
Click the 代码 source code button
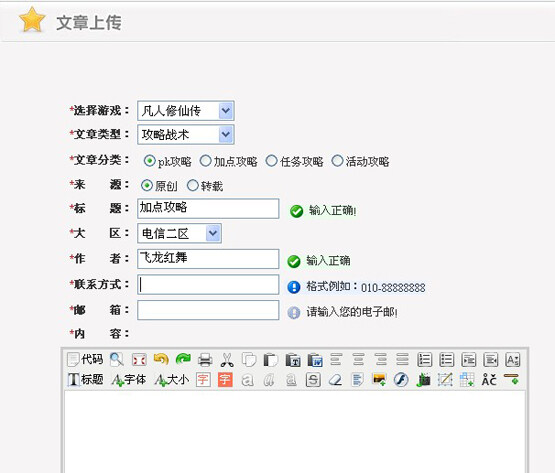tap(85, 360)
